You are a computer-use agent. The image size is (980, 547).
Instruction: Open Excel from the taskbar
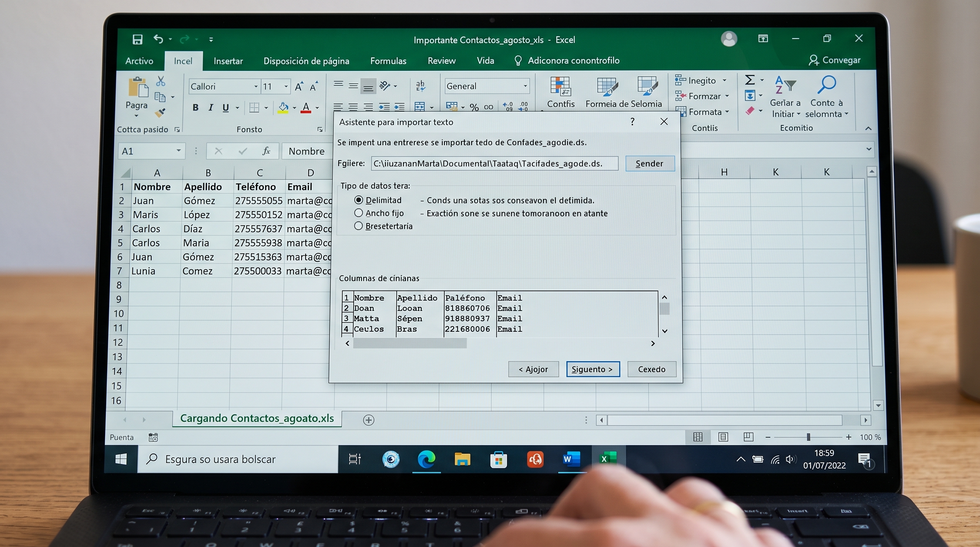coord(608,459)
